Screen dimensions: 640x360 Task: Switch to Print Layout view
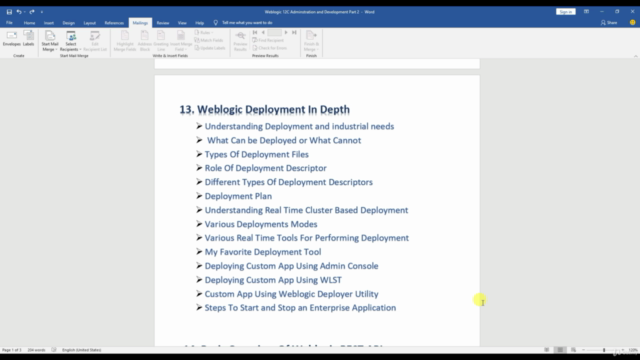point(560,350)
